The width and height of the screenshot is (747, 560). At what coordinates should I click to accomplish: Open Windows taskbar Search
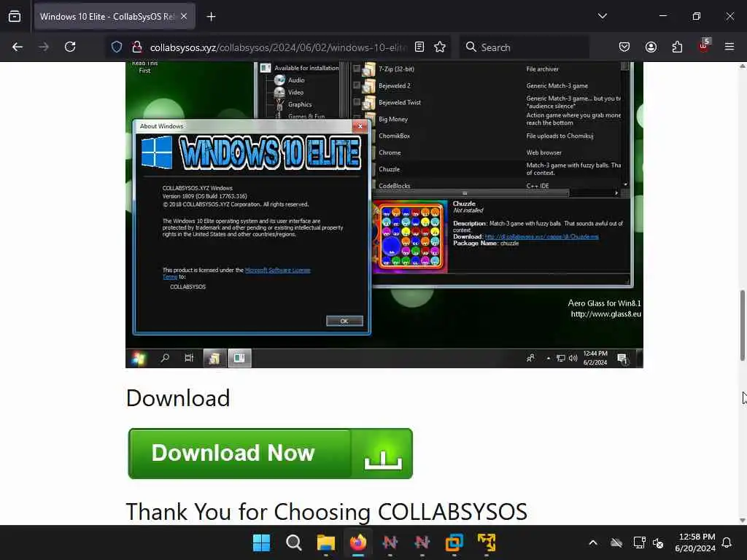tap(293, 542)
